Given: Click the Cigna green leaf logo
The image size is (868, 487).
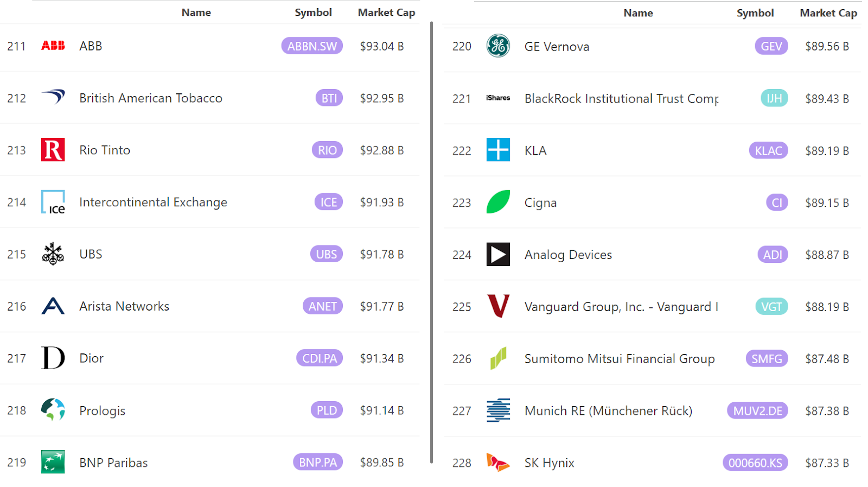Looking at the screenshot, I should [498, 202].
